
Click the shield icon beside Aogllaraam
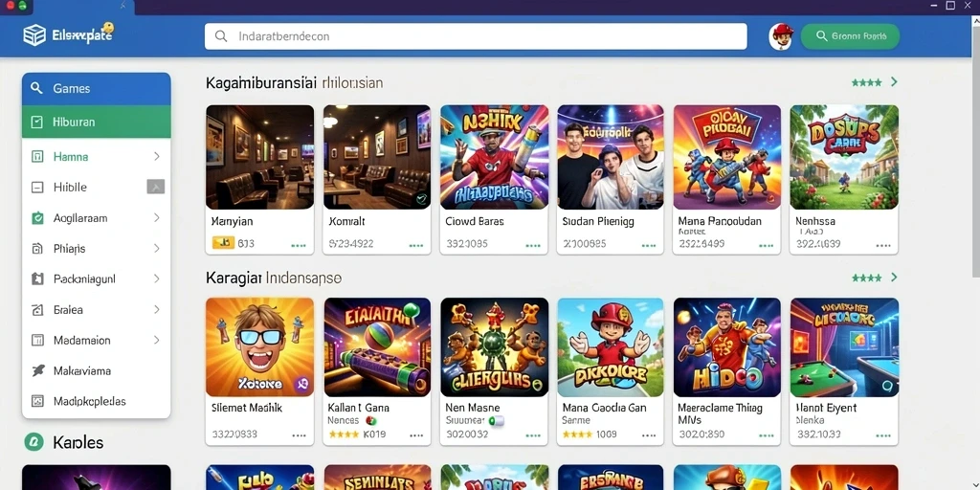(37, 218)
